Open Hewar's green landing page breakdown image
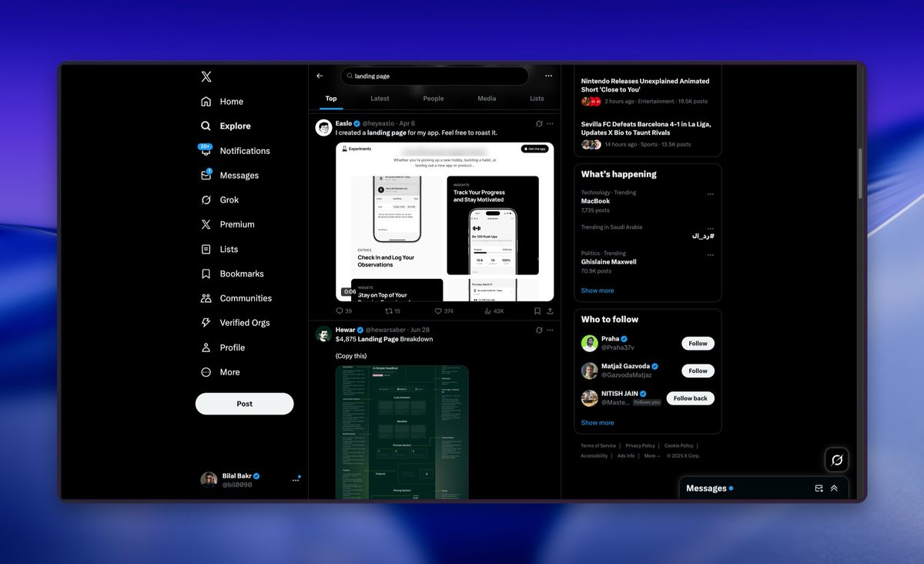The height and width of the screenshot is (564, 924). [x=402, y=431]
